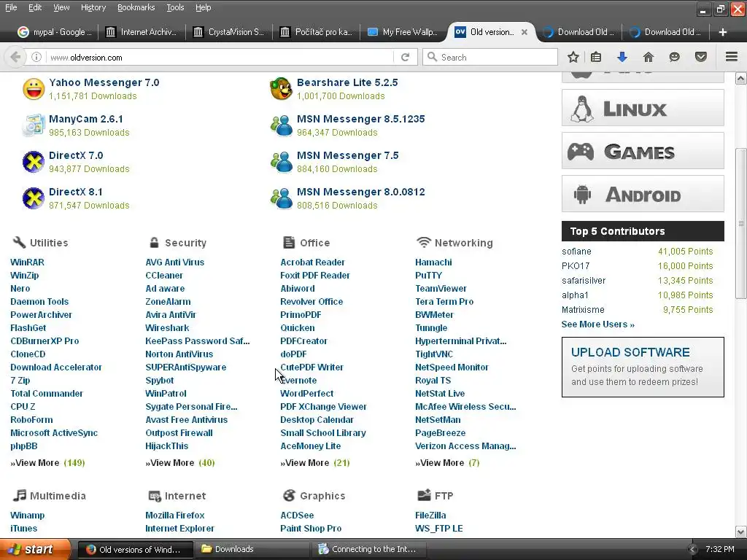
Task: Click the Networking wifi category icon
Action: [424, 242]
